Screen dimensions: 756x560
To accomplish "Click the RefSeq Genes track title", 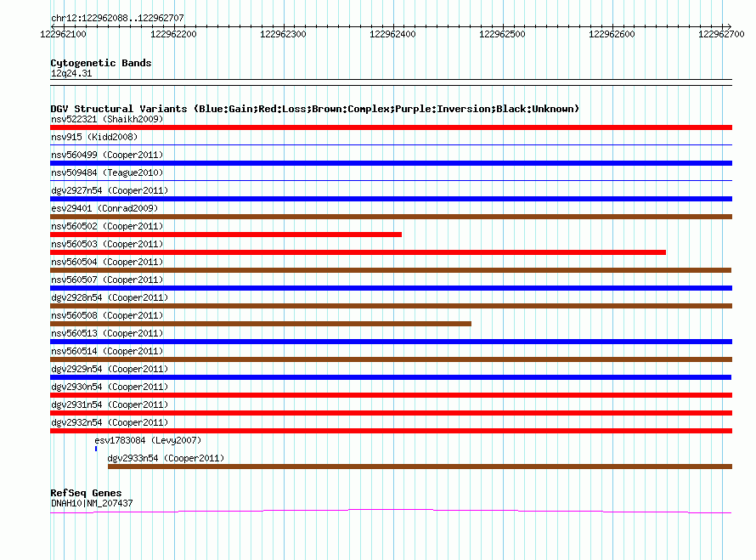I will [86, 493].
